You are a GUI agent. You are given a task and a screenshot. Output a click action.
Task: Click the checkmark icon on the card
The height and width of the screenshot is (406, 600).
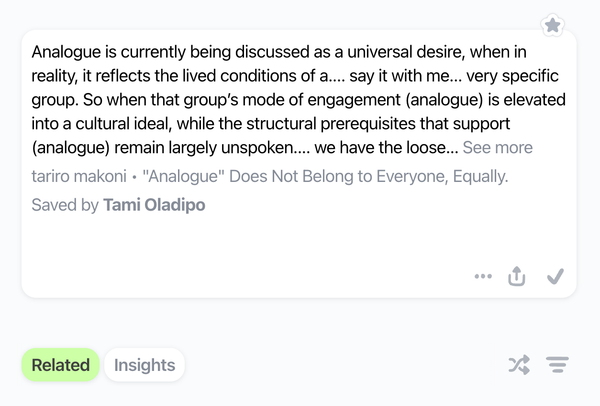point(556,277)
